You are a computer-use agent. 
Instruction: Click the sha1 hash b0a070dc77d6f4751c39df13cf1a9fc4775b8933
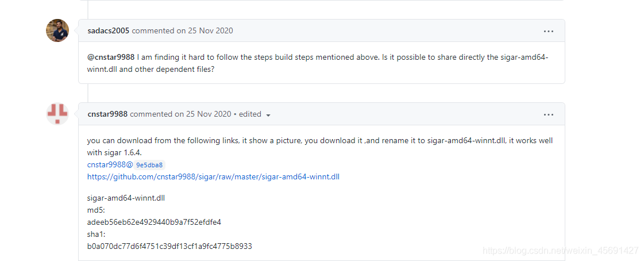[169, 246]
